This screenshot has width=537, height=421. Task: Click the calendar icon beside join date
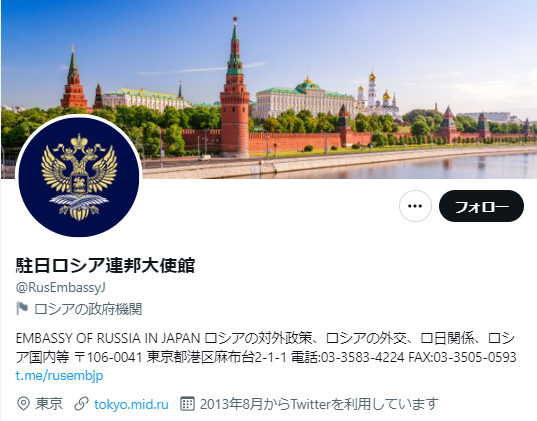point(187,404)
